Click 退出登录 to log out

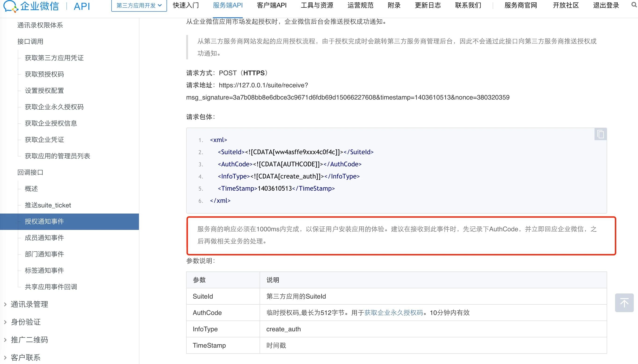coord(606,5)
